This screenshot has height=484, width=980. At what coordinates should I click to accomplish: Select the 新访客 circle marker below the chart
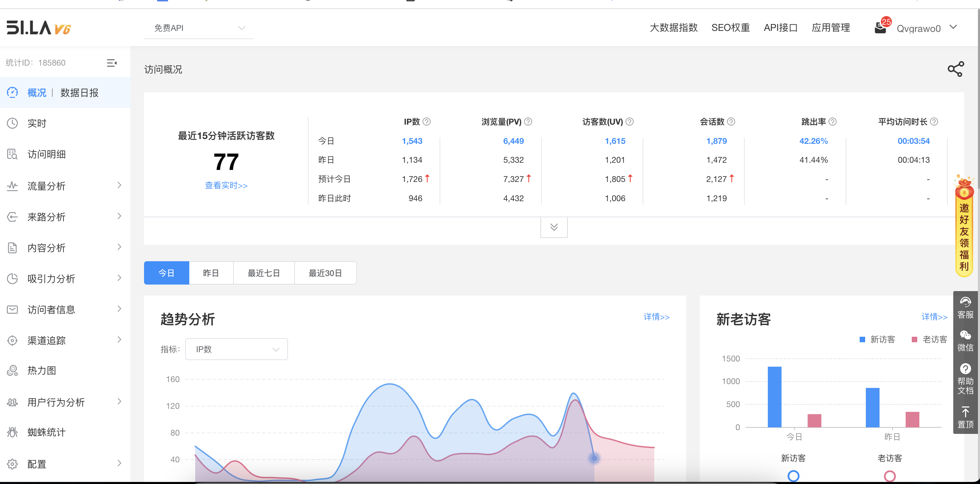point(793,476)
